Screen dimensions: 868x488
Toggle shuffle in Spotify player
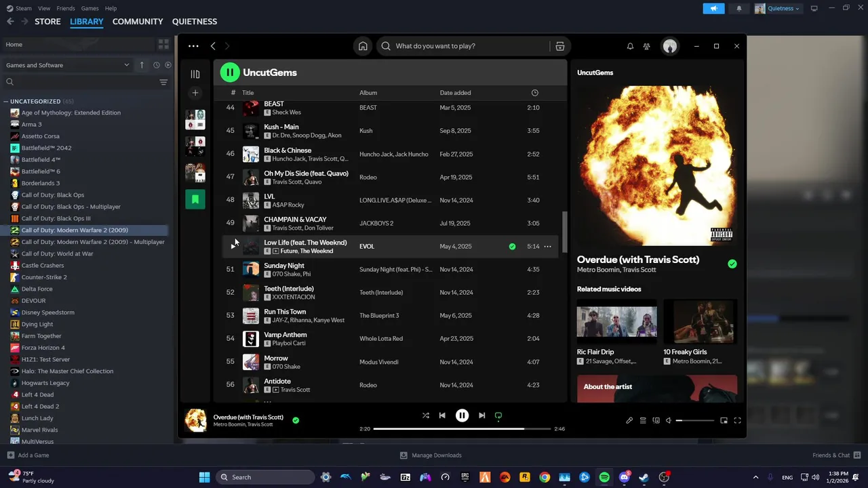[x=426, y=415]
